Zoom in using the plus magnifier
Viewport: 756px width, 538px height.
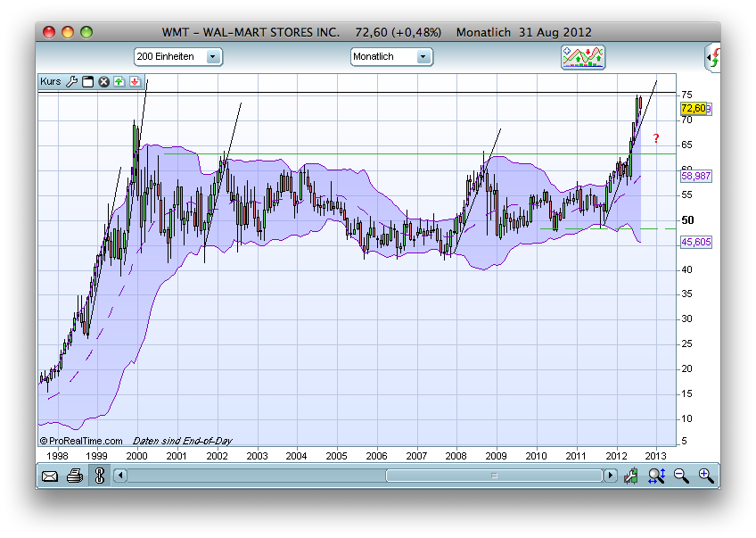(x=706, y=476)
